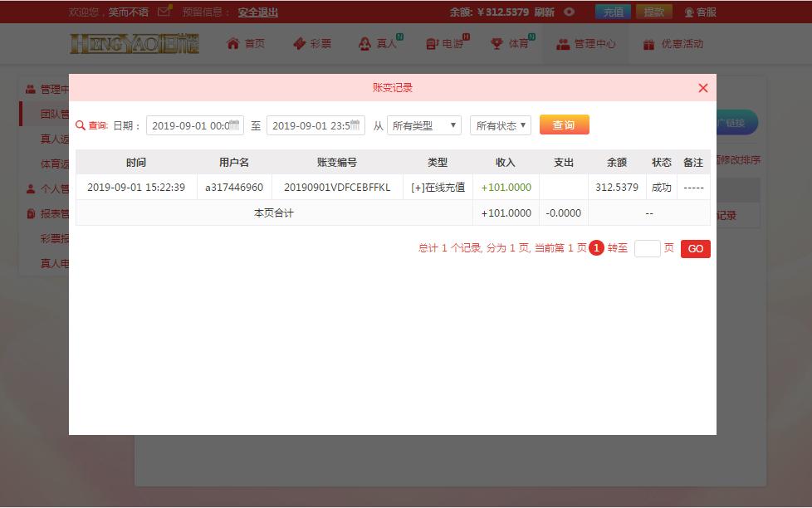Viewport: 812px width, 508px height.
Task: Open the 优惠活动 gift icon
Action: pyautogui.click(x=648, y=43)
